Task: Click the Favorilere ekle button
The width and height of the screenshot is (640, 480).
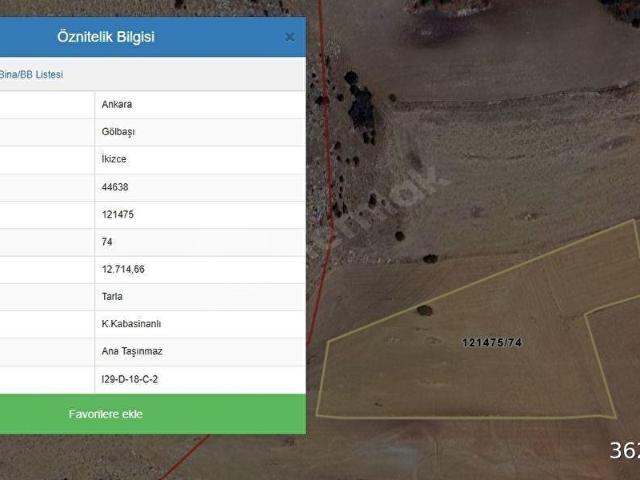Action: [153, 414]
